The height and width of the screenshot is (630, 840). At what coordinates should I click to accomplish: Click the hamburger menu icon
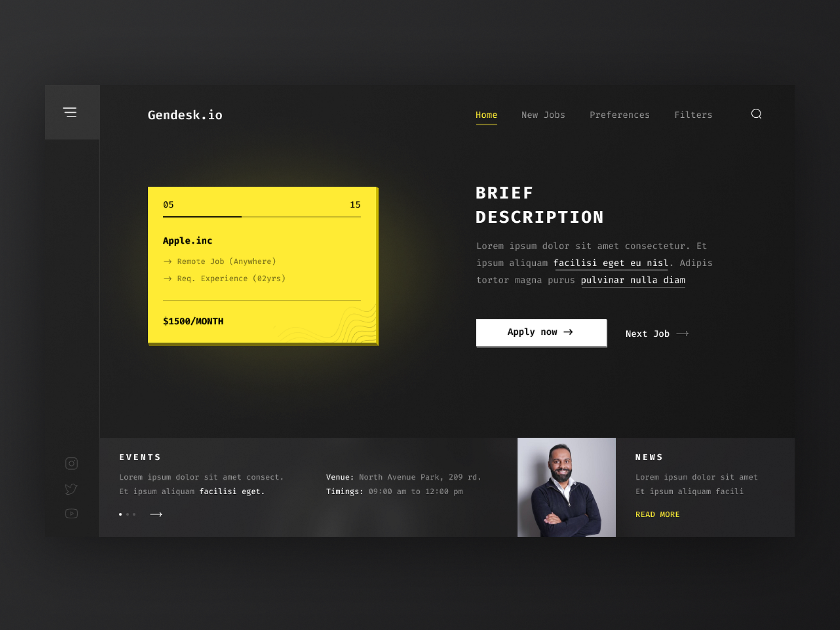coord(71,112)
